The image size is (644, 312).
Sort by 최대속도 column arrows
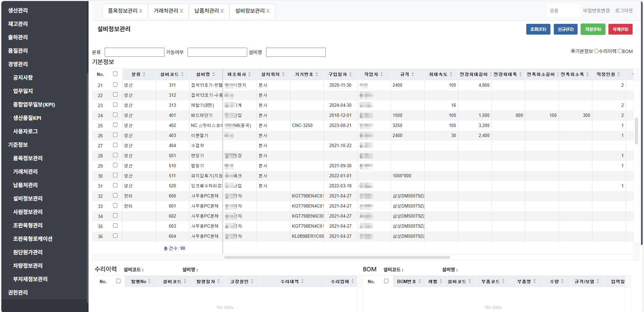451,74
